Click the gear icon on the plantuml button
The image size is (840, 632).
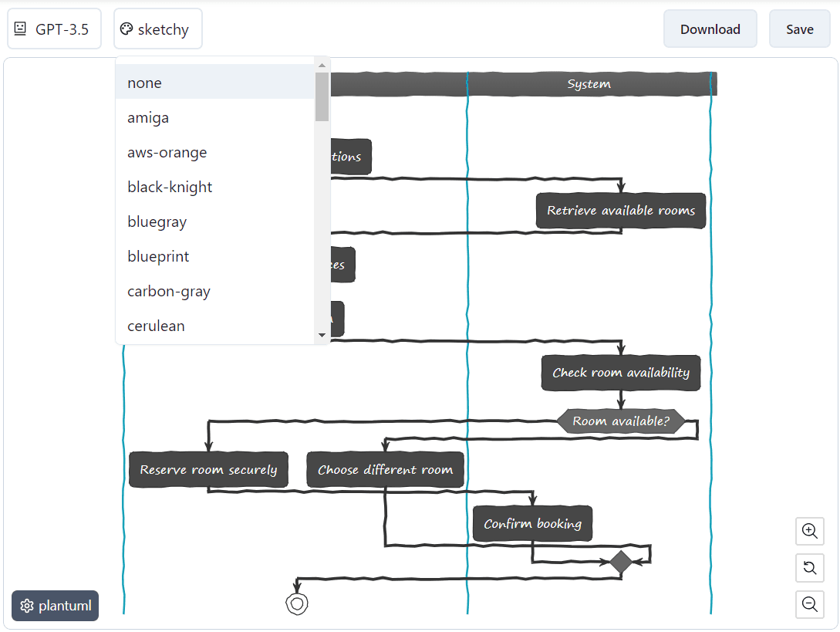27,606
